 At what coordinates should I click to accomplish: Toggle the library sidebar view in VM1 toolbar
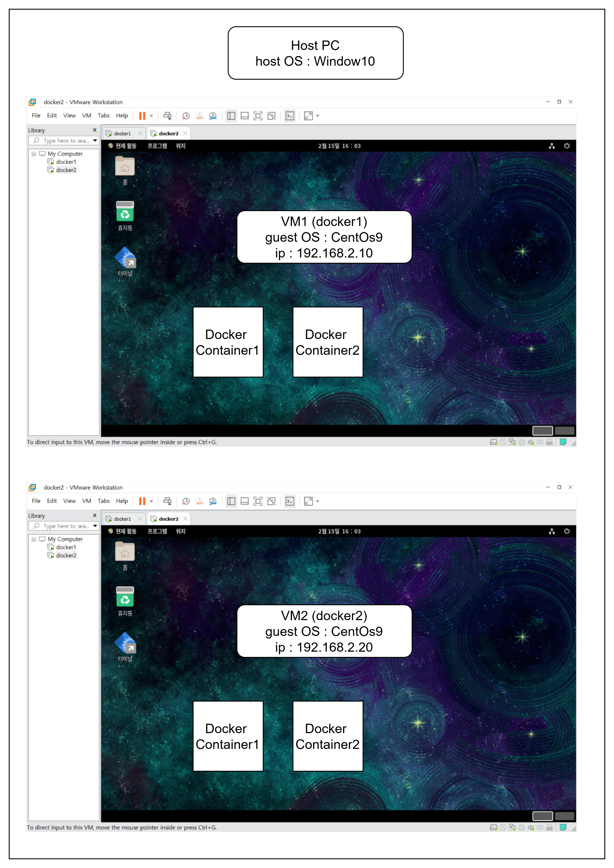(231, 116)
